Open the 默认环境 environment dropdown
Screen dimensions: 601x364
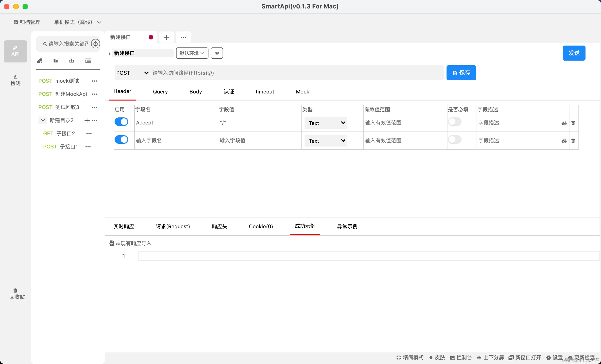192,53
